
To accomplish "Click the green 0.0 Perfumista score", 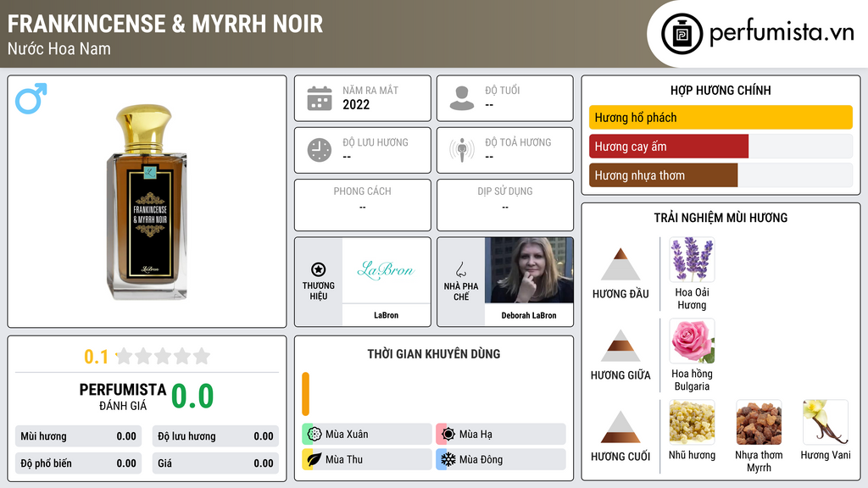I will pos(192,396).
